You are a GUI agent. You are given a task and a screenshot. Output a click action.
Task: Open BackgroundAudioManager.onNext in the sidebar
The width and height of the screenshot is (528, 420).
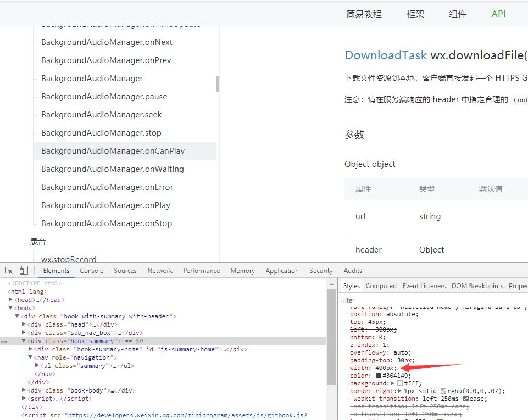tap(107, 42)
